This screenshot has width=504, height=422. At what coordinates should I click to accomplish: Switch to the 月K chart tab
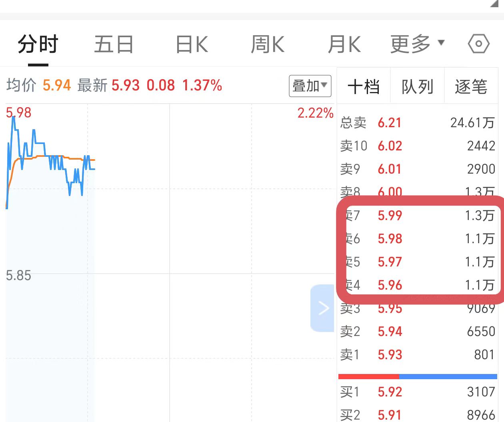coord(344,44)
